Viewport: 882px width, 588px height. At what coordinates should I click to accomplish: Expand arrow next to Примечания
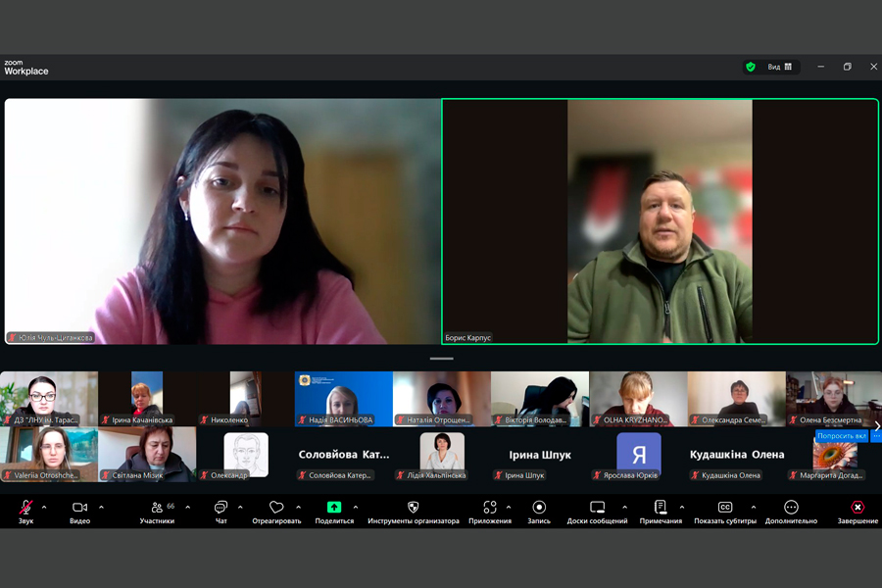pos(682,507)
